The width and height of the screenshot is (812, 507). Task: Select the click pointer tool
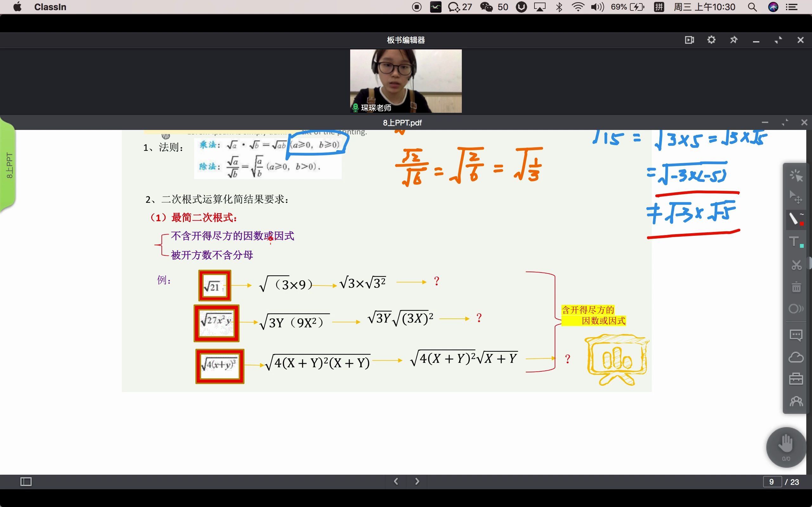pos(796,175)
